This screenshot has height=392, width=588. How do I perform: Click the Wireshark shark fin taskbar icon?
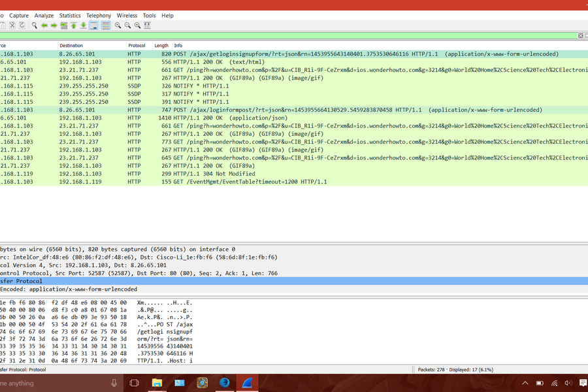click(247, 383)
